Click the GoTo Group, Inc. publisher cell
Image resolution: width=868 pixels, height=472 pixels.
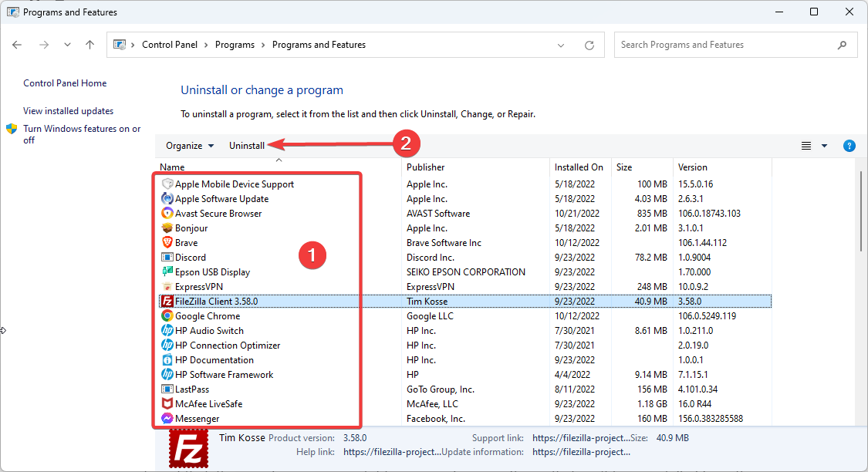click(x=440, y=389)
